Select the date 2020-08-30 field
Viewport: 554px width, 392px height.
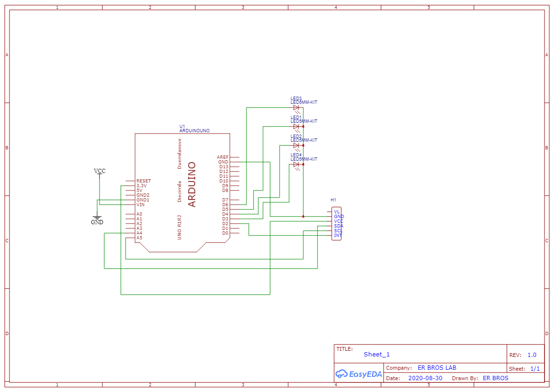point(426,378)
